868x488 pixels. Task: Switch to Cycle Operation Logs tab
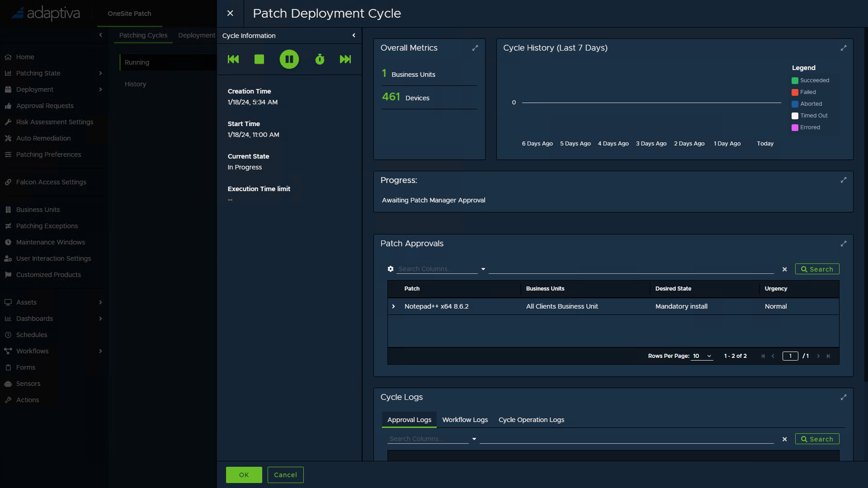pyautogui.click(x=531, y=420)
